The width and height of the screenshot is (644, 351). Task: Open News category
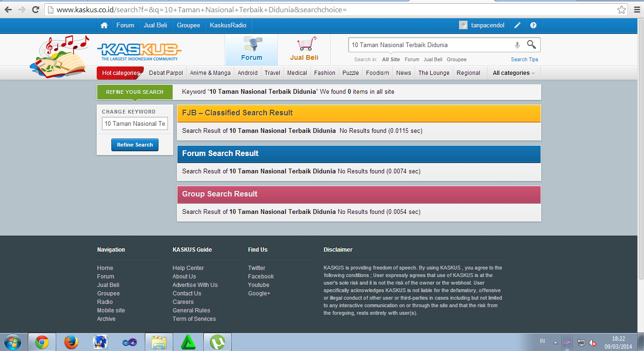403,73
